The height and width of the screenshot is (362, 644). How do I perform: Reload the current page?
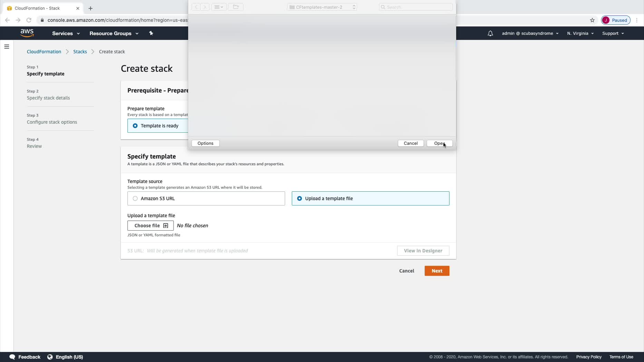pos(29,20)
